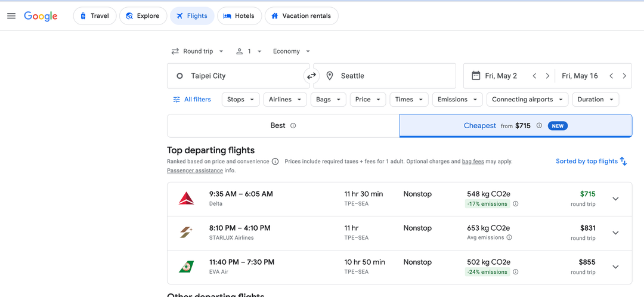644x297 pixels.
Task: Open the hamburger main menu
Action: click(x=11, y=16)
